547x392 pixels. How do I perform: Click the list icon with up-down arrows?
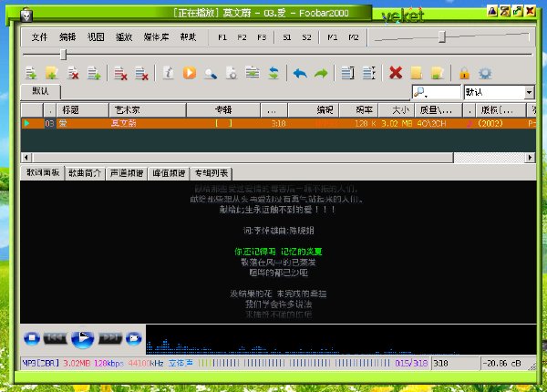coord(368,73)
